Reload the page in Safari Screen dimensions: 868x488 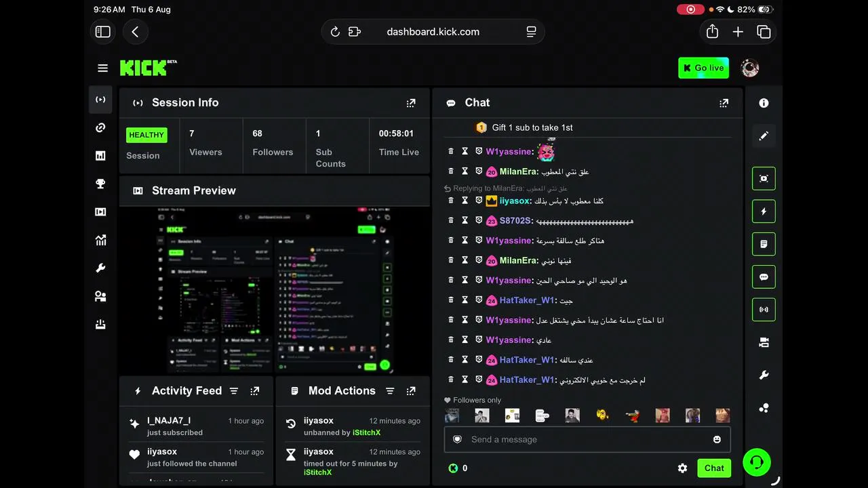tap(335, 32)
